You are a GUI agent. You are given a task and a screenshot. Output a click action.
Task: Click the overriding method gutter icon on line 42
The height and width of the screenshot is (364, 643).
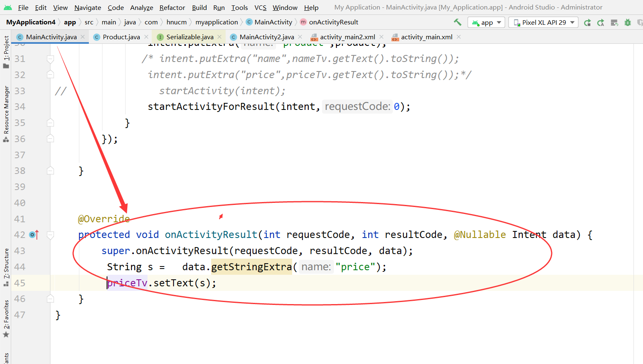34,234
